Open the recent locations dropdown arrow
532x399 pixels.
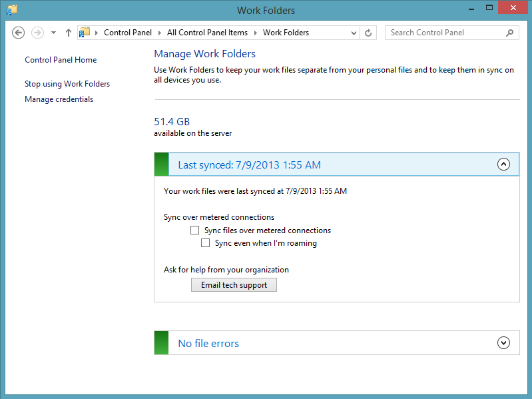tap(54, 33)
